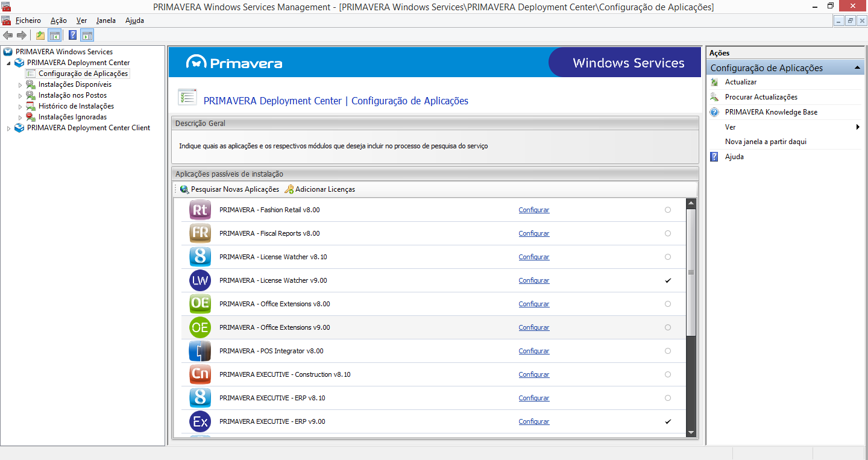Toggle the console tree toolbar icon
The width and height of the screenshot is (868, 460).
(x=54, y=35)
